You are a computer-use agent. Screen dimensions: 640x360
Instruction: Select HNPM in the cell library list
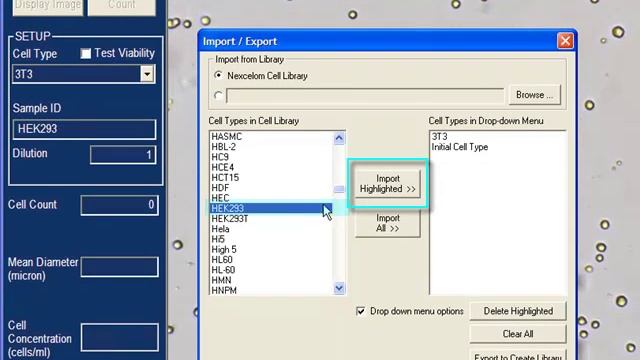point(271,290)
